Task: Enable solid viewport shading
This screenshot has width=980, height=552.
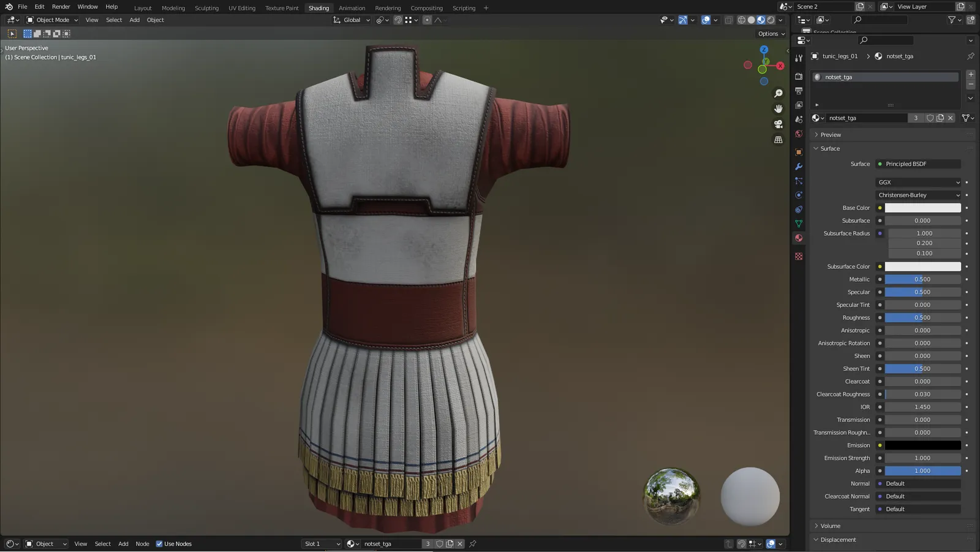Action: pos(752,20)
